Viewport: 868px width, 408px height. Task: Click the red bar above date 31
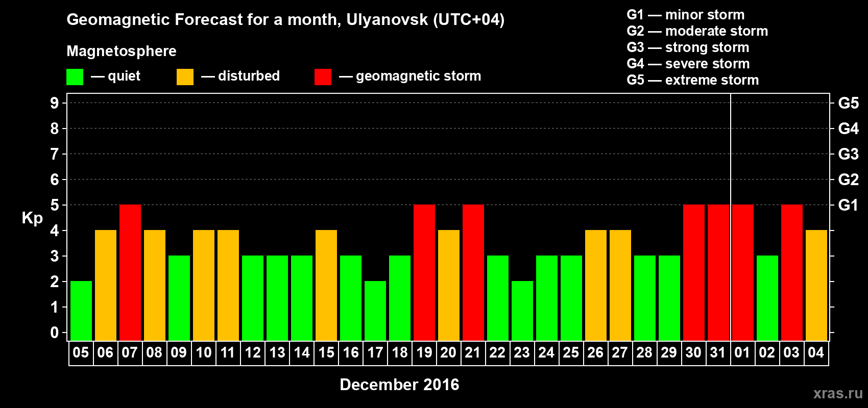pyautogui.click(x=718, y=272)
